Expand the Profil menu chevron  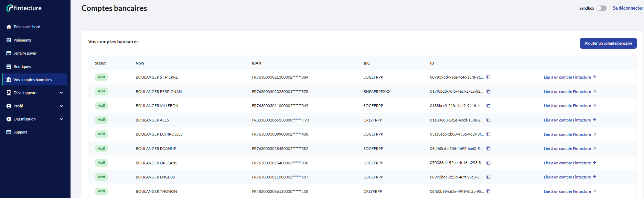(x=61, y=106)
